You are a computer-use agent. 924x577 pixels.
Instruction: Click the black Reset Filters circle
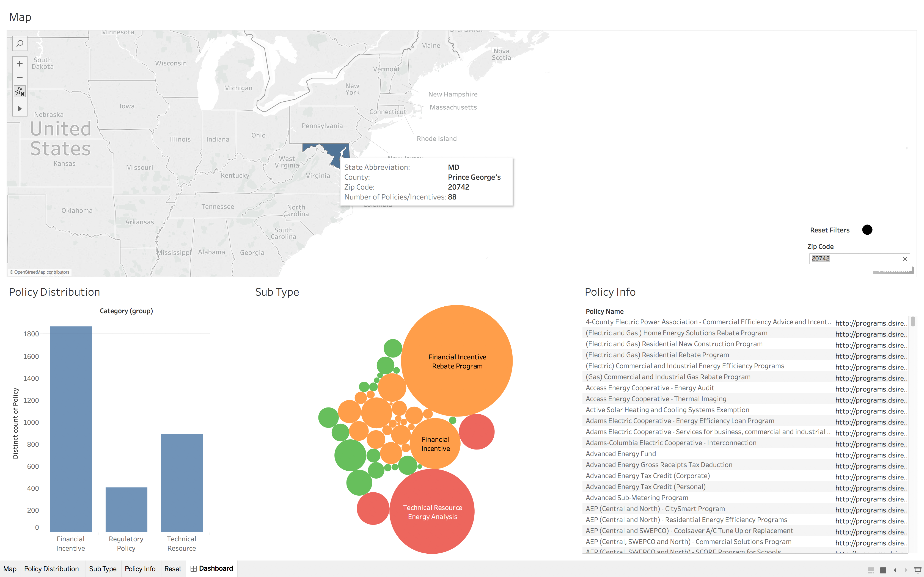click(x=867, y=230)
